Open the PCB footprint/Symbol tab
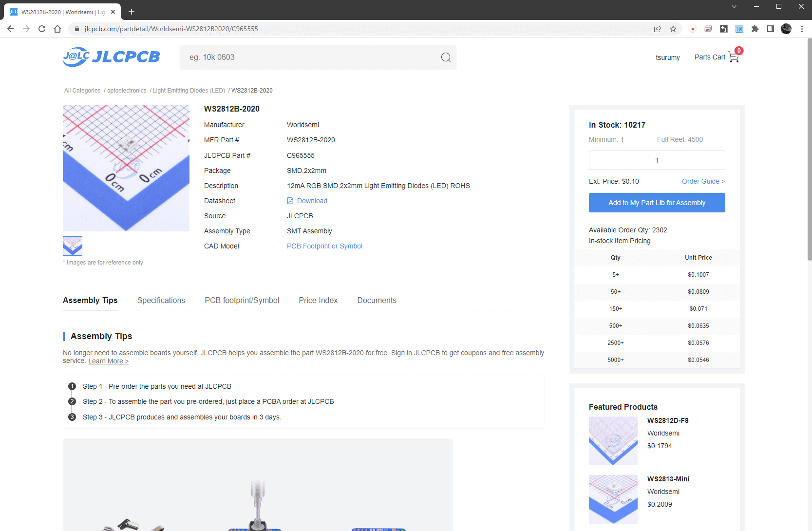The image size is (812, 531). pos(242,300)
